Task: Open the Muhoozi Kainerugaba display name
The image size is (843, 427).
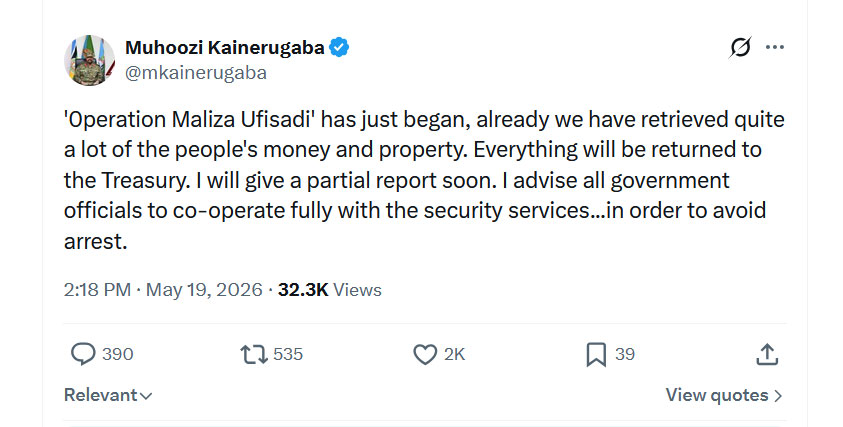Action: (x=225, y=47)
